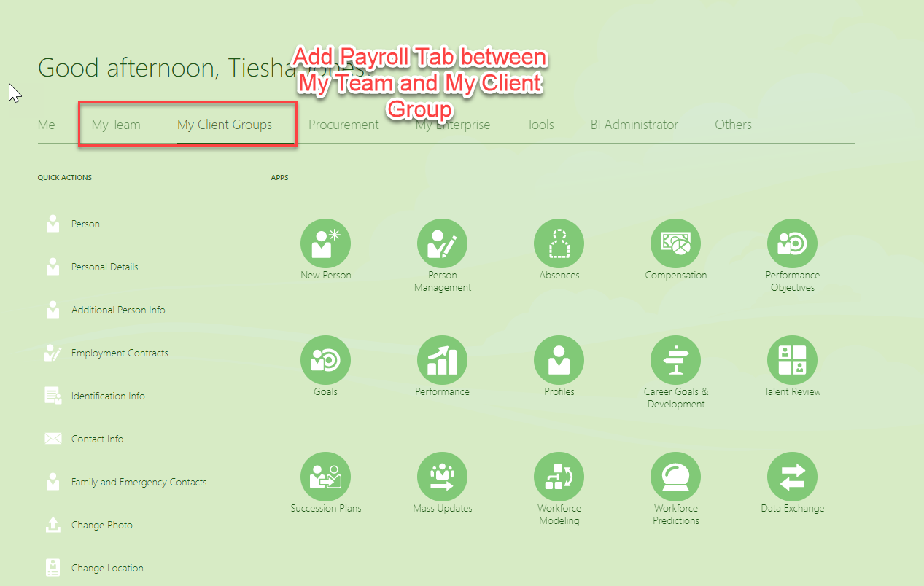
Task: Click the Data Exchange label text
Action: click(792, 509)
